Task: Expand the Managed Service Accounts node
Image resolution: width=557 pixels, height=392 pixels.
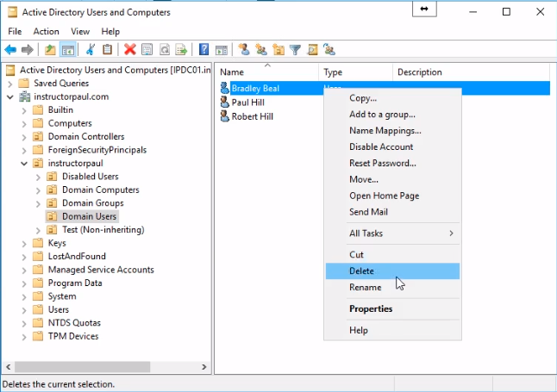Action: 24,271
